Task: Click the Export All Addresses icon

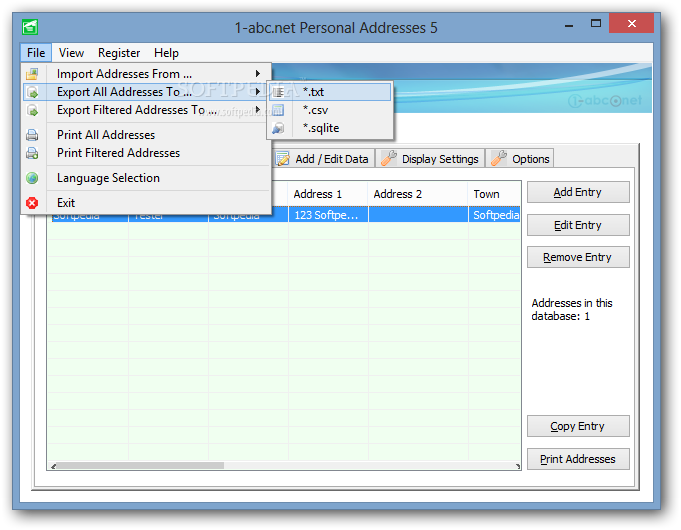Action: tap(32, 92)
